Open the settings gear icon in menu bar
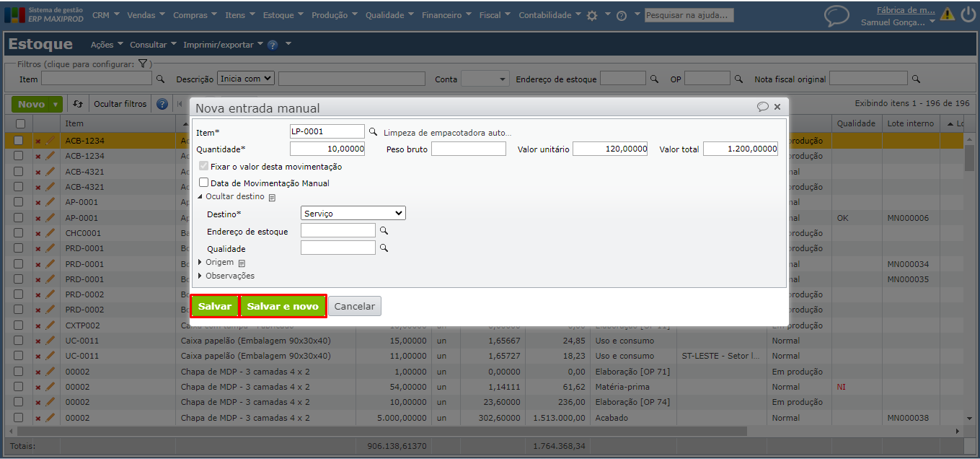980x459 pixels. pyautogui.click(x=592, y=15)
